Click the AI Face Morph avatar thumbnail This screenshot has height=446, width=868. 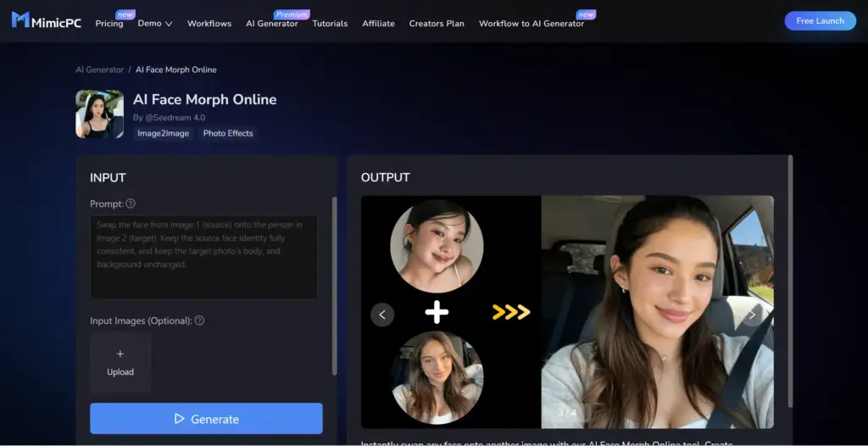click(x=100, y=114)
